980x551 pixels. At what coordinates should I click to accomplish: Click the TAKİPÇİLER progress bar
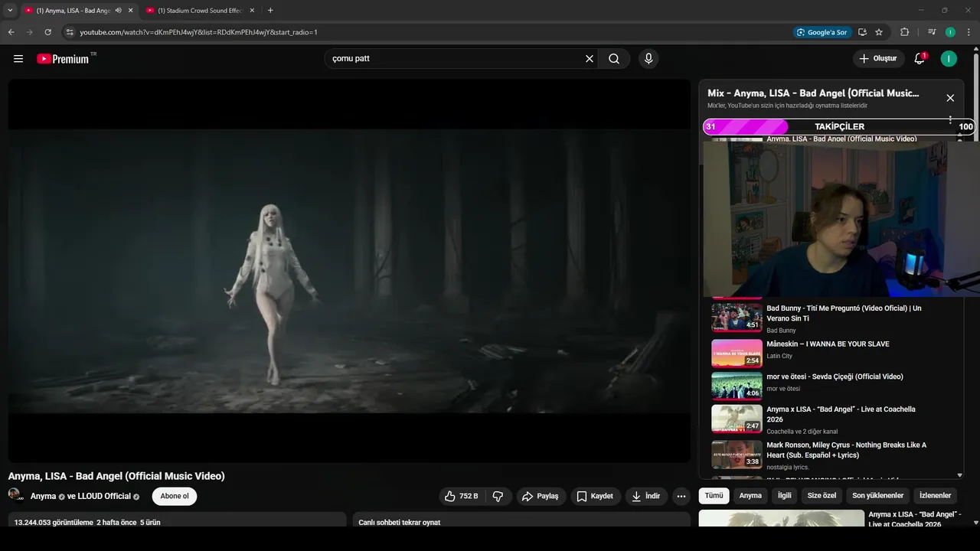click(839, 127)
